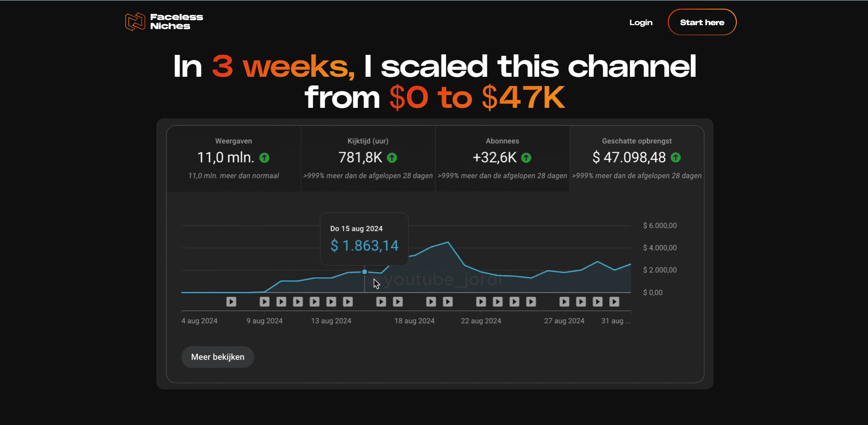
Task: Click the first video marker on the timeline
Action: click(231, 302)
